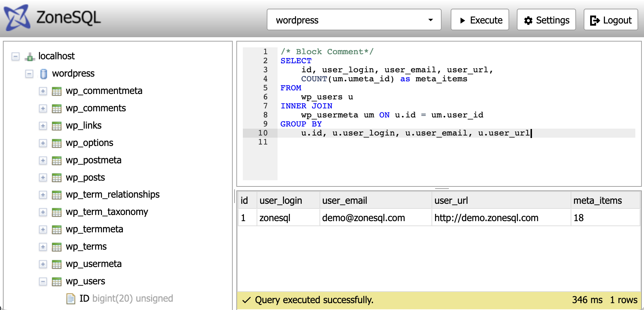Screen dimensions: 644x310
Task: Click the localhost server icon
Action: click(30, 56)
